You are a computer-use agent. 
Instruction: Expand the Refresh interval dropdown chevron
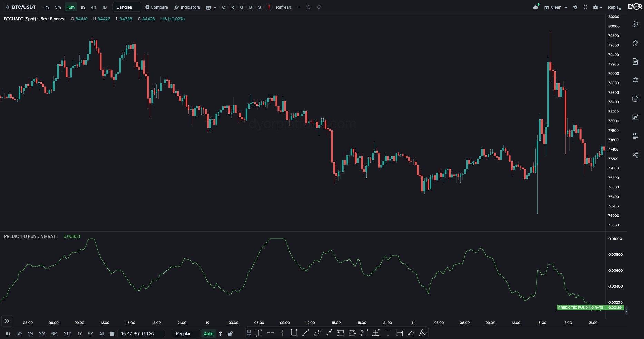click(299, 7)
